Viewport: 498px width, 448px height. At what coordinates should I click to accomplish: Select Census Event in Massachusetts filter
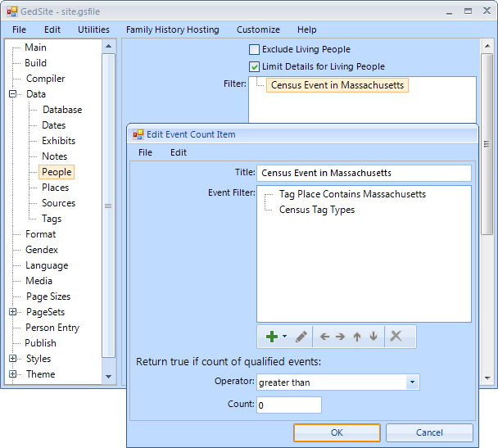pos(337,85)
